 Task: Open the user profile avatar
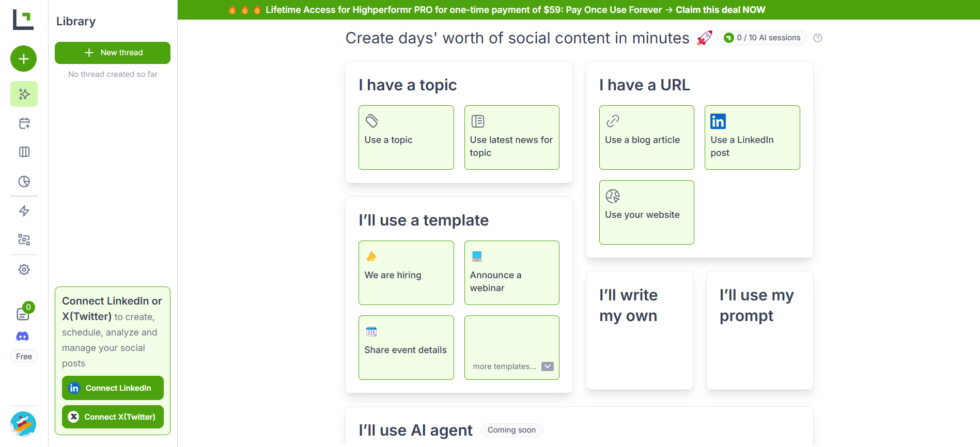23,424
